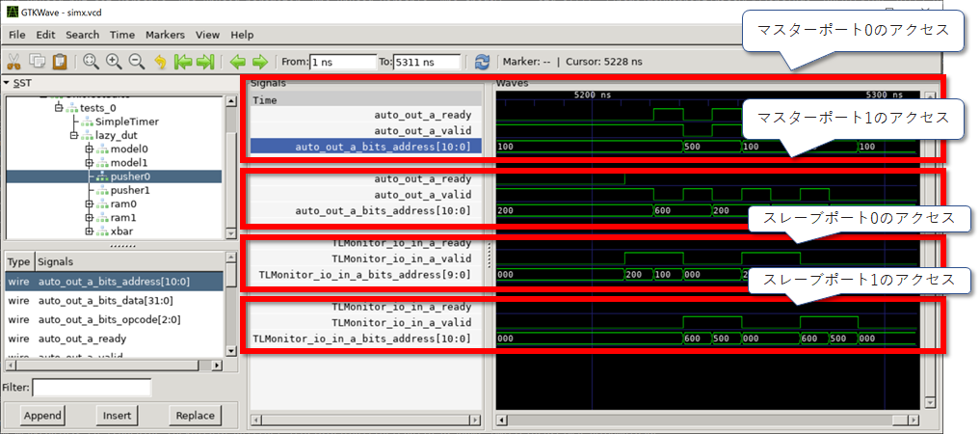Viewport: 980px width, 434px height.
Task: Click the From time input field
Action: tap(342, 62)
